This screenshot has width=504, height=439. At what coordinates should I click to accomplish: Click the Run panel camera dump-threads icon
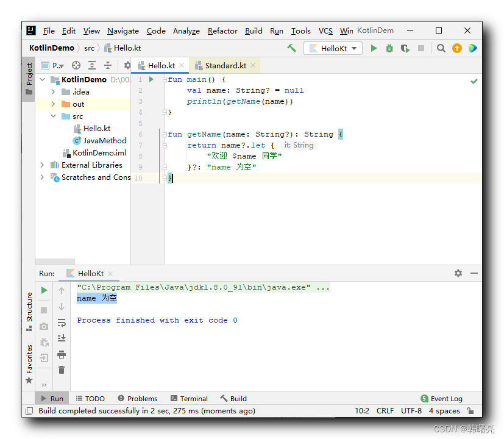tap(44, 326)
